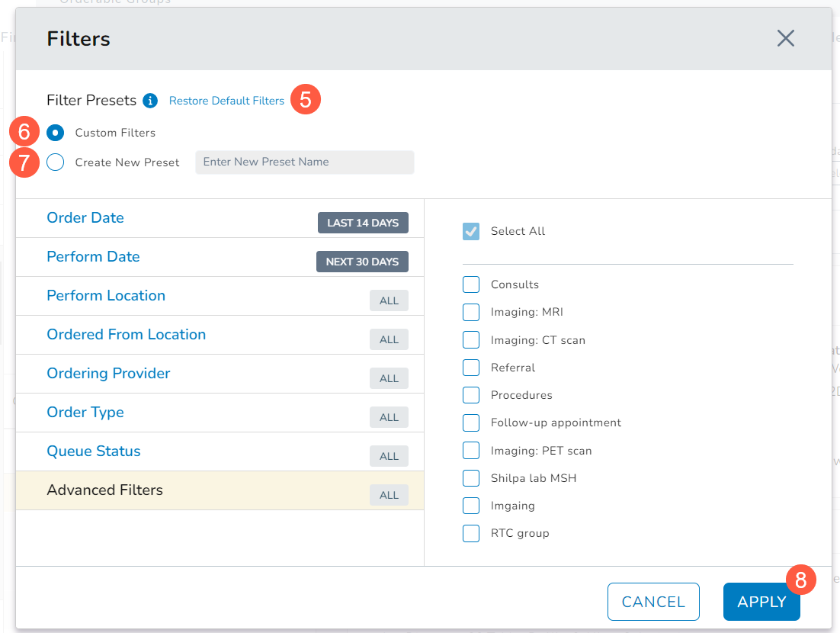Click the Filter Presets info icon
840x633 pixels.
pos(150,101)
